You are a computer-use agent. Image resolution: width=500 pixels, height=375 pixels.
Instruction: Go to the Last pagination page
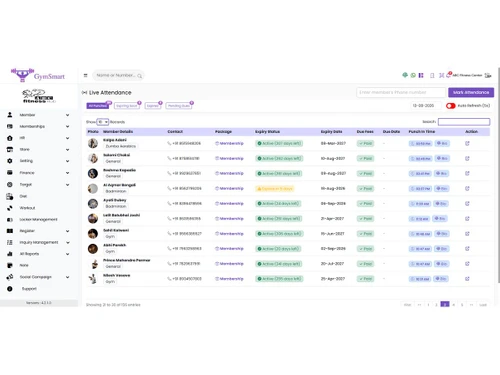[x=483, y=305]
